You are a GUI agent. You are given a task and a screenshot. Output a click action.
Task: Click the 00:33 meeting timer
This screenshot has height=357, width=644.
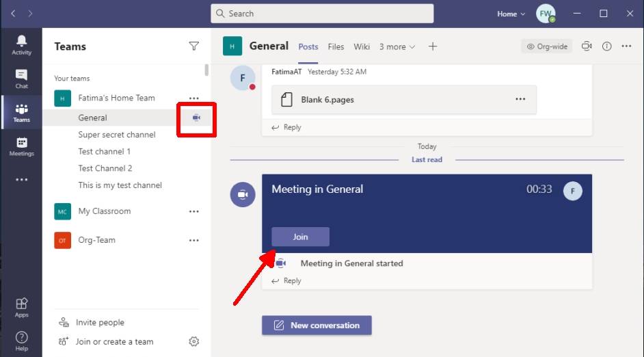pyautogui.click(x=539, y=189)
